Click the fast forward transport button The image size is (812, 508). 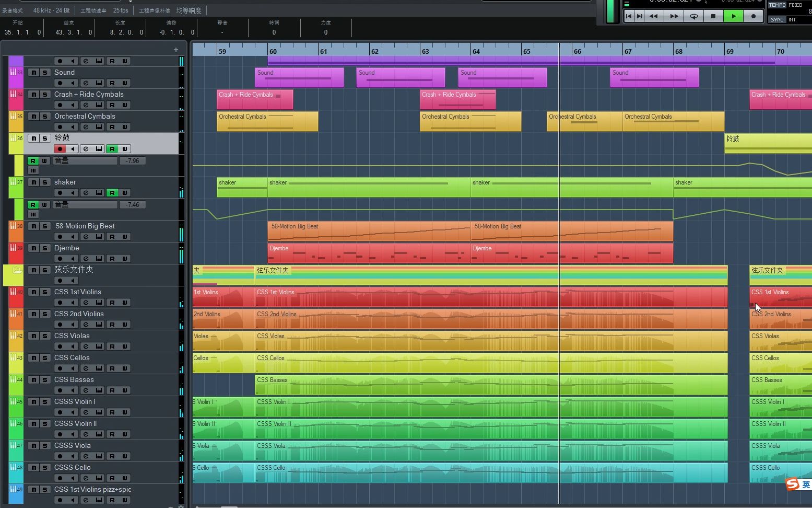point(674,16)
